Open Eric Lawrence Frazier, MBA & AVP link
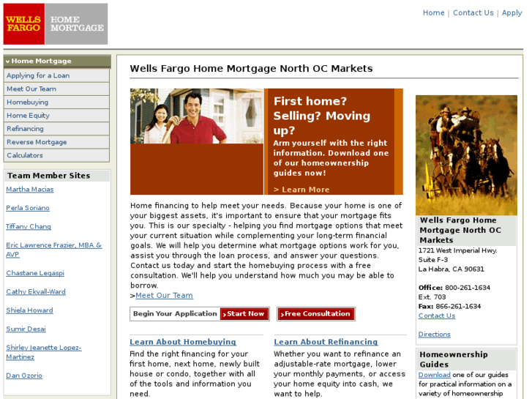The height and width of the screenshot is (399, 532). [54, 250]
